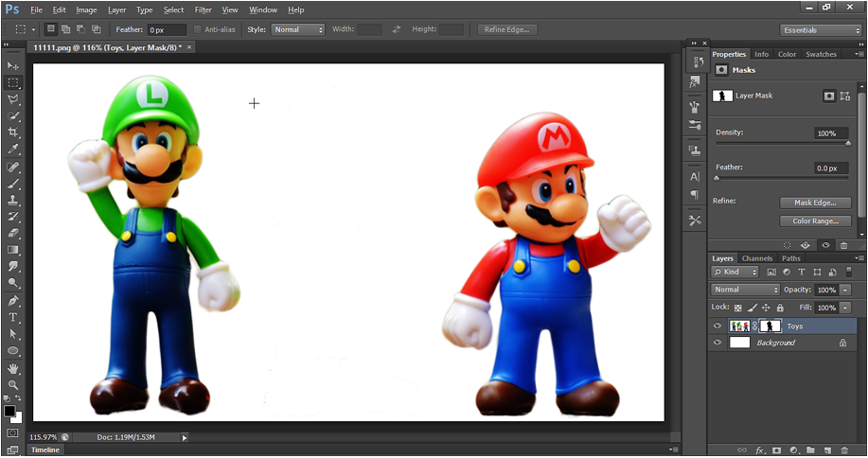Open the Kind filter dropdown
The height and width of the screenshot is (458, 868).
point(735,273)
